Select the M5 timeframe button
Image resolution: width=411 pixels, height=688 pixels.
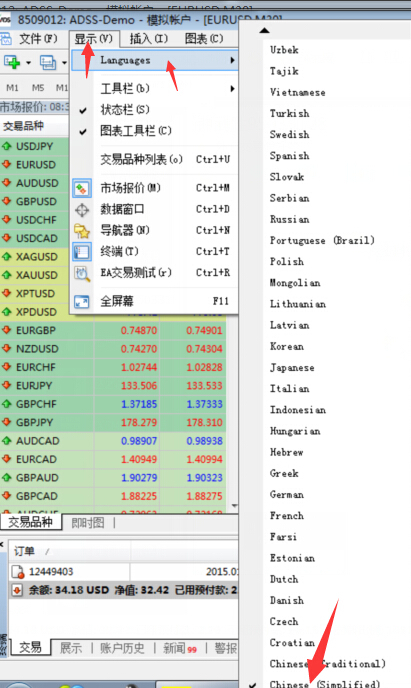[x=38, y=88]
